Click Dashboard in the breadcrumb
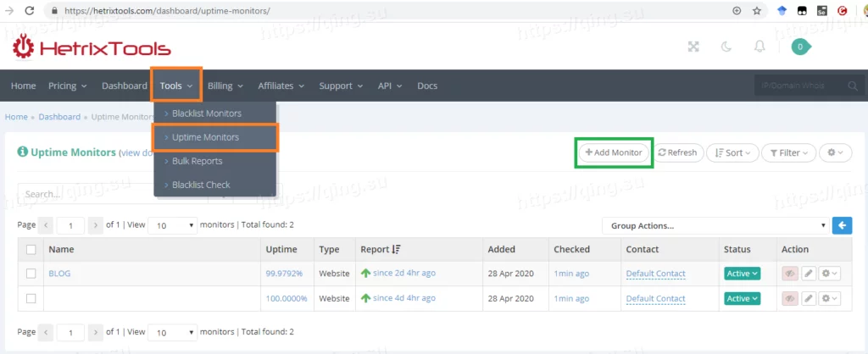Screen dimensions: 868x354 pos(59,117)
